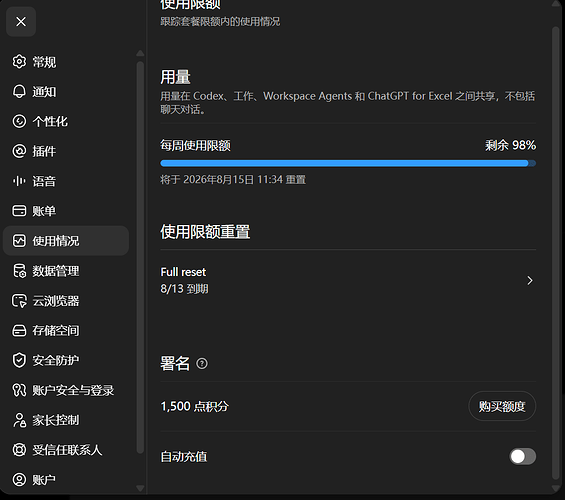Screen dimensions: 565x500
Task: Select the 云浏览器 icon
Action: coord(19,301)
